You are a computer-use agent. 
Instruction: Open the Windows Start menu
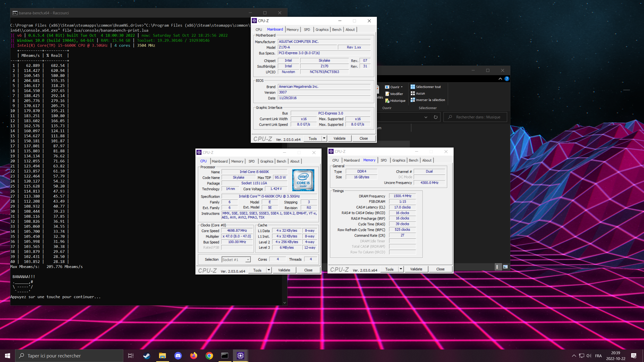point(8,356)
